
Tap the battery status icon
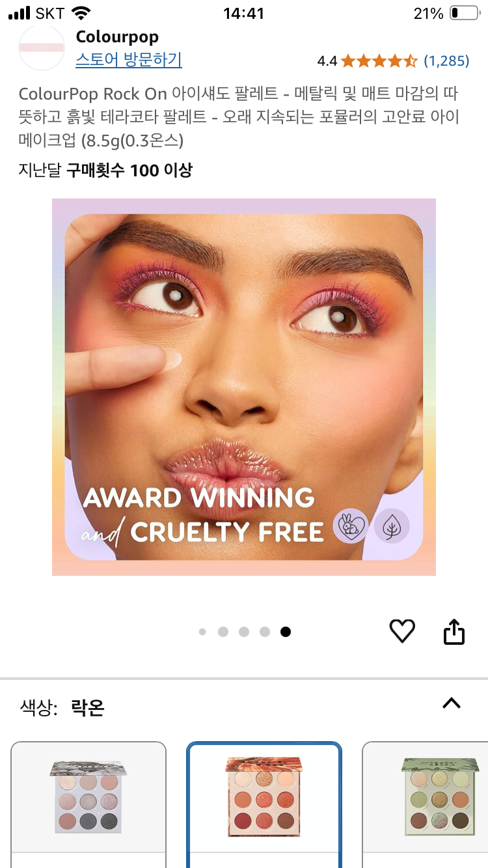coord(463,13)
